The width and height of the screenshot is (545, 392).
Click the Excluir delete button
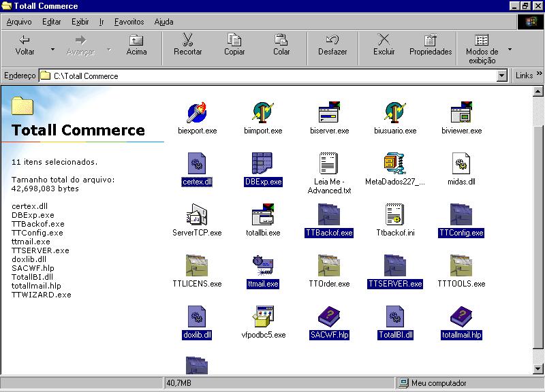tap(384, 46)
